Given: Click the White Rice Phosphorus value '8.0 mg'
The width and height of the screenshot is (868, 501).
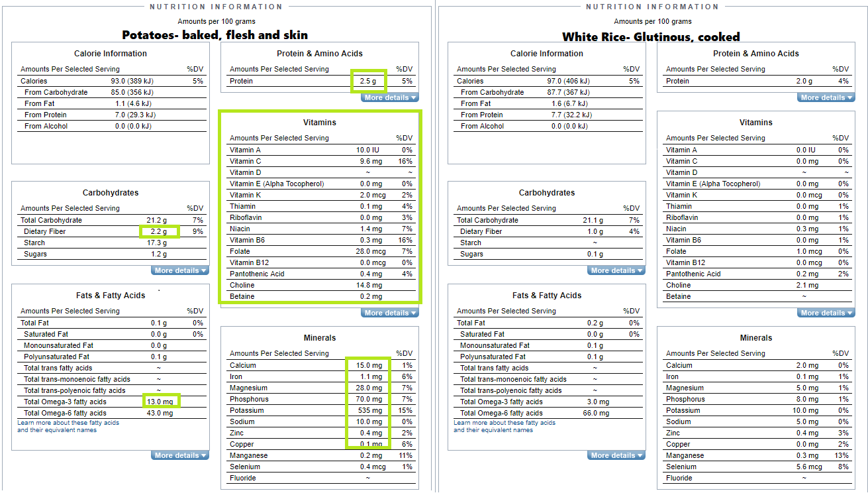Looking at the screenshot, I should (807, 399).
